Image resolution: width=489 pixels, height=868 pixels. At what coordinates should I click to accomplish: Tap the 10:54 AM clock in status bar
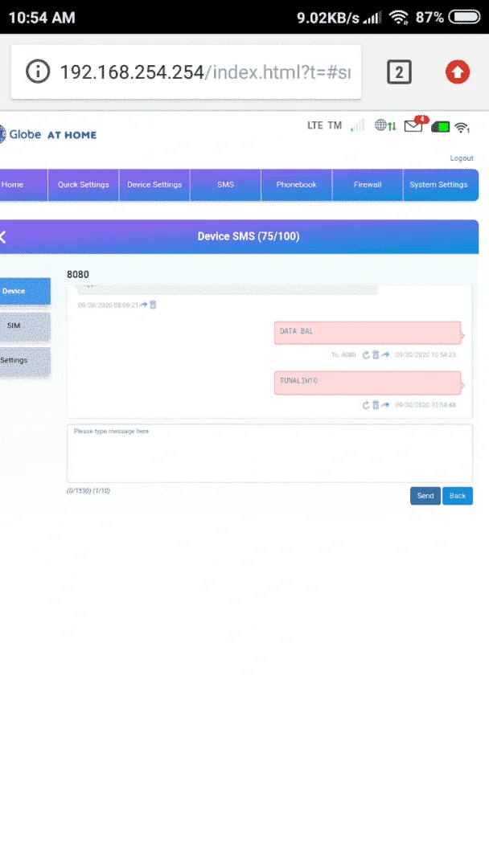42,18
